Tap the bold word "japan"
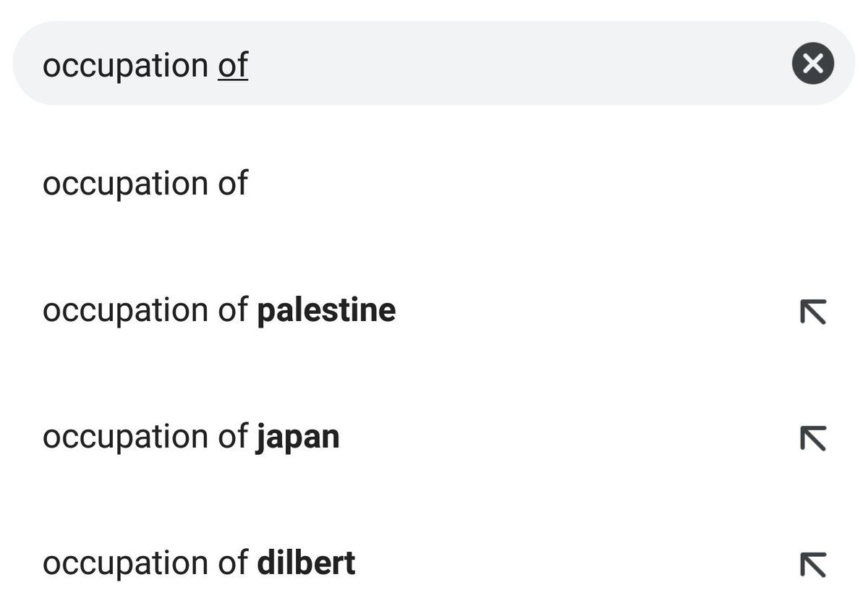 tap(297, 438)
